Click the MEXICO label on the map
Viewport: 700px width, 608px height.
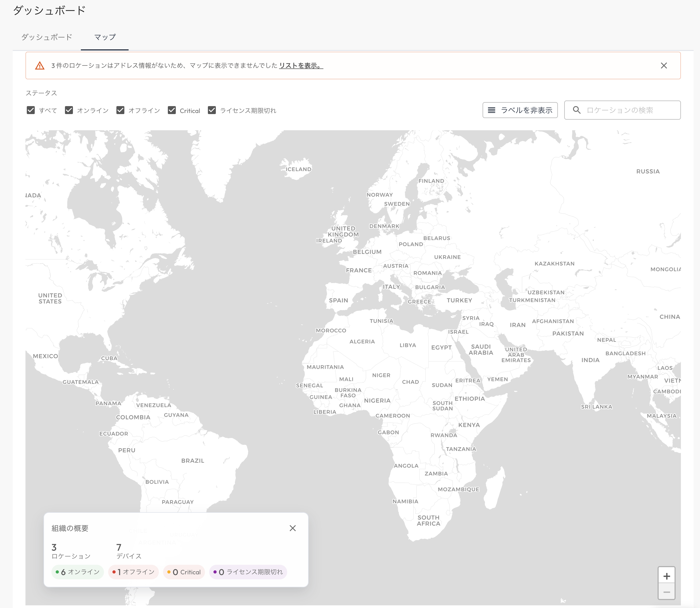(x=45, y=356)
